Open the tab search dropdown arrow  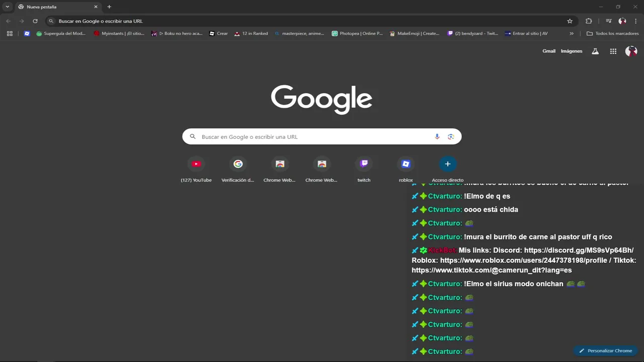pos(7,7)
